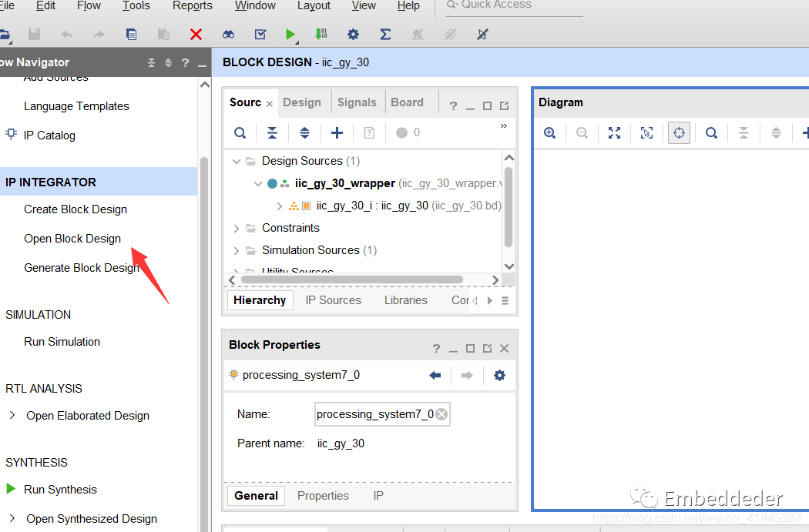Viewport: 809px width, 532px height.
Task: Click the red X delete icon in toolbar
Action: 196,34
